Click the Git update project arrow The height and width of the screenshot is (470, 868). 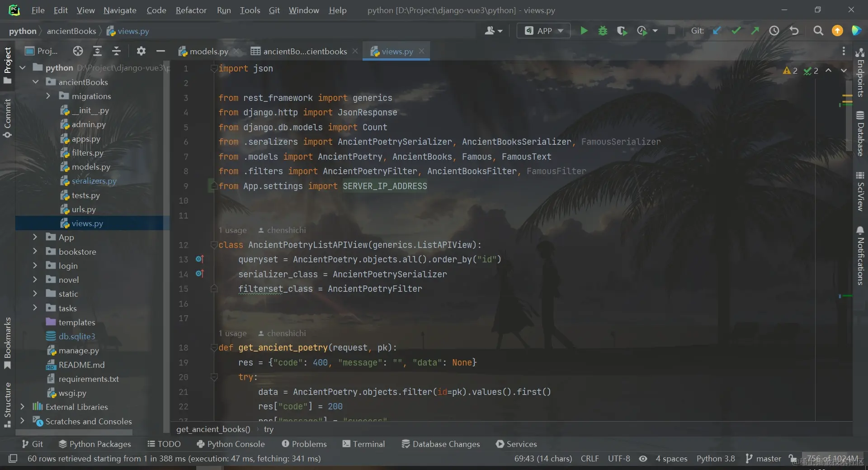pos(717,31)
